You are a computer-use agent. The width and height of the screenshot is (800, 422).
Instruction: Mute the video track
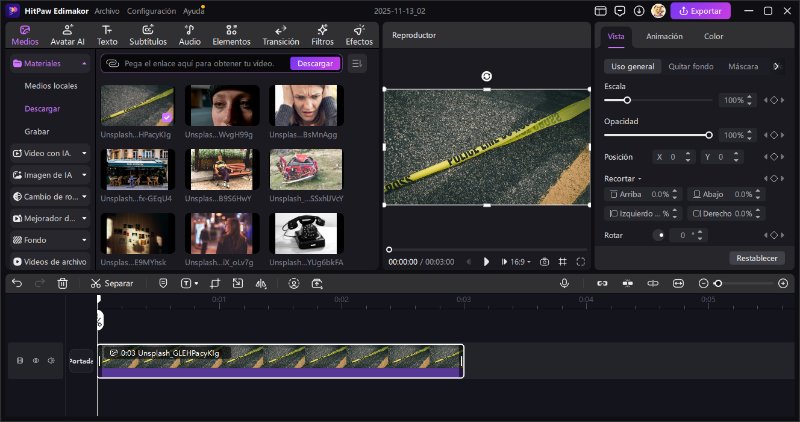pos(51,360)
